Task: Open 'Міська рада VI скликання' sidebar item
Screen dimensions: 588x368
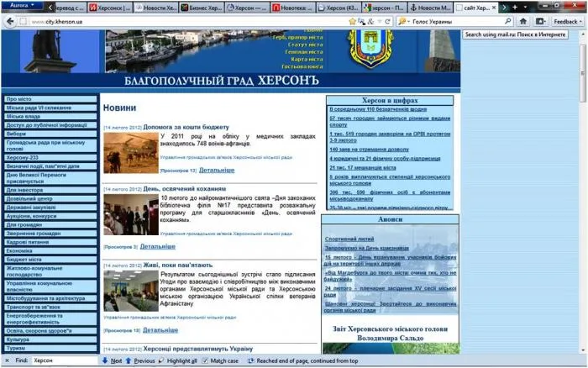Action: (50, 108)
